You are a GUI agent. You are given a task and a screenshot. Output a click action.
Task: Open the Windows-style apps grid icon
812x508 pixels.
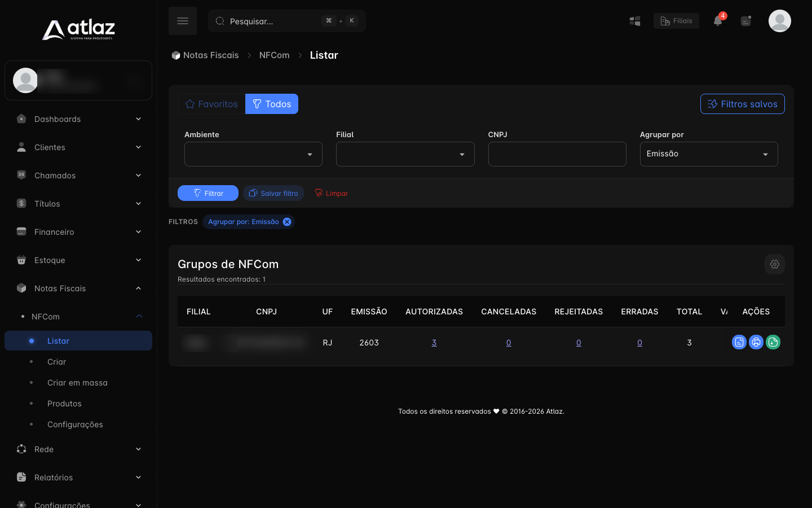click(635, 21)
